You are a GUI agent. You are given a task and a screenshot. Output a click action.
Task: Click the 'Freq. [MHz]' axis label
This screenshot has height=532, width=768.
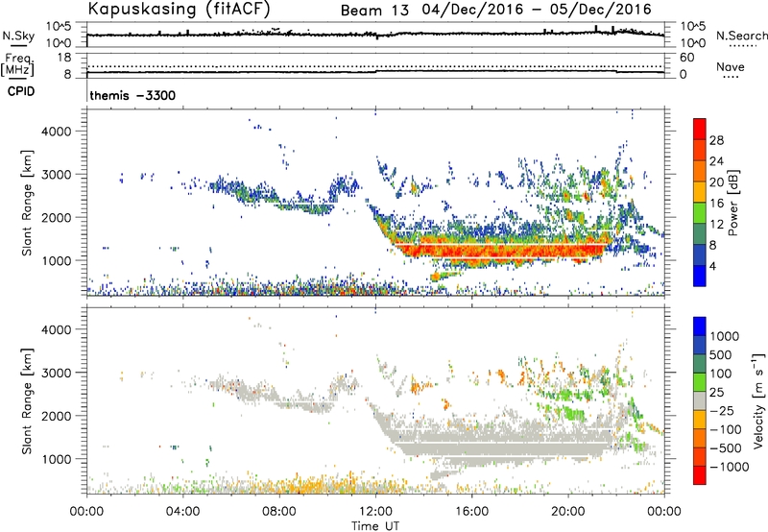tap(18, 64)
